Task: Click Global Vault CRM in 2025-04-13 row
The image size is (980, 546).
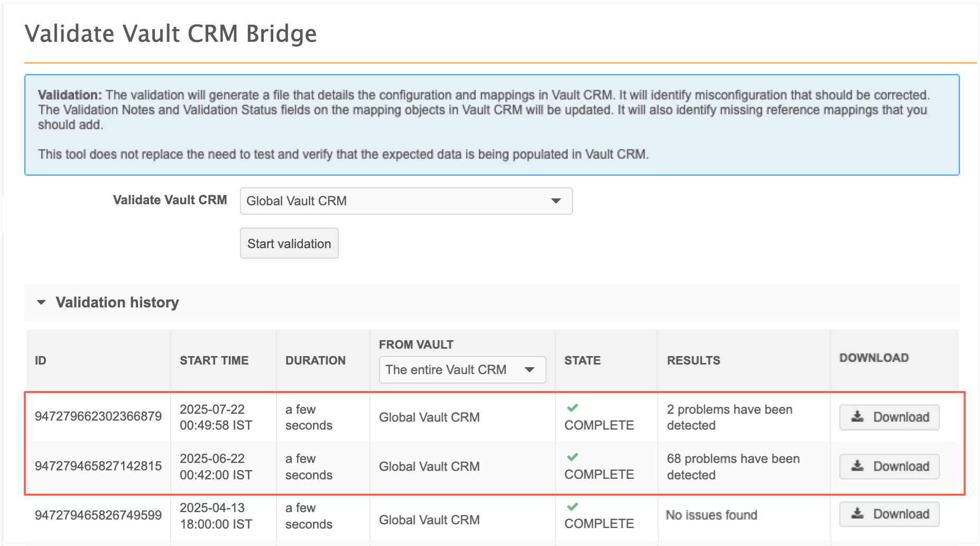Action: click(429, 520)
